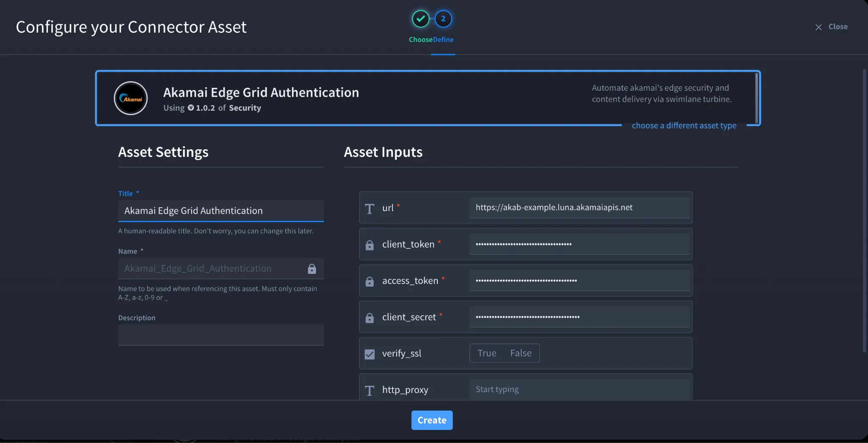Close the Configure Connector Asset dialog

click(831, 27)
